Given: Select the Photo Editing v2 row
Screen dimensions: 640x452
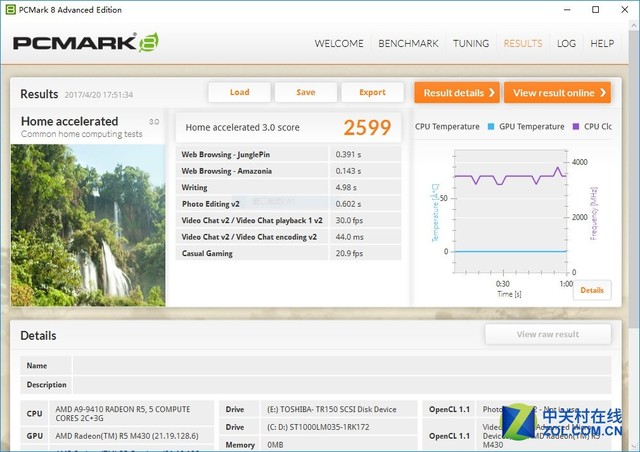Looking at the screenshot, I should pos(289,204).
